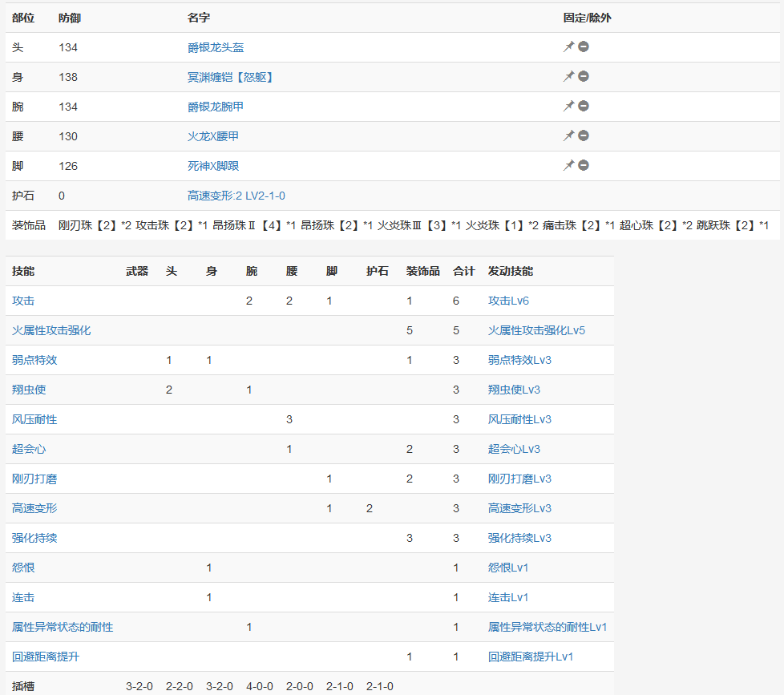Pin the 火龙X腰甲 waist armor
Image resolution: width=784 pixels, height=695 pixels.
coord(568,136)
